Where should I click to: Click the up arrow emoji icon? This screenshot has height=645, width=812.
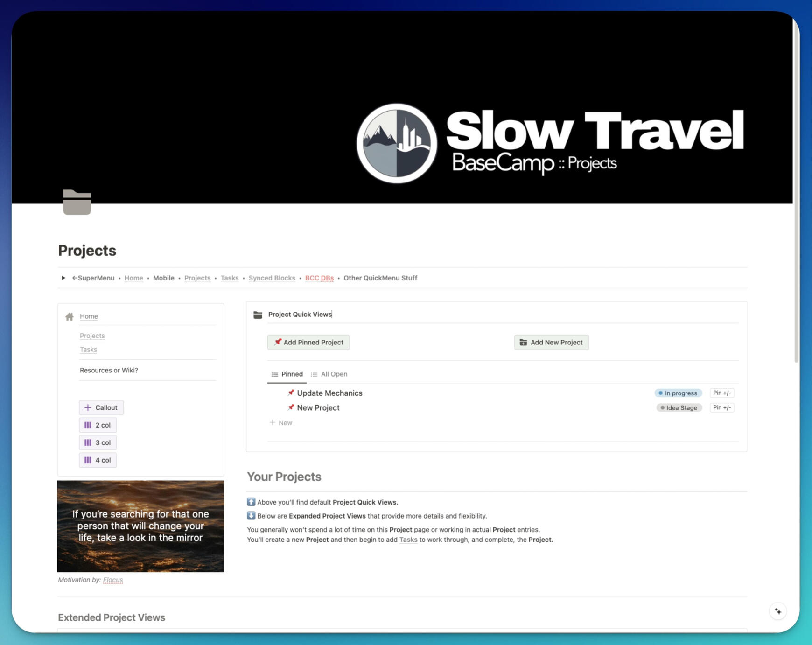point(251,502)
